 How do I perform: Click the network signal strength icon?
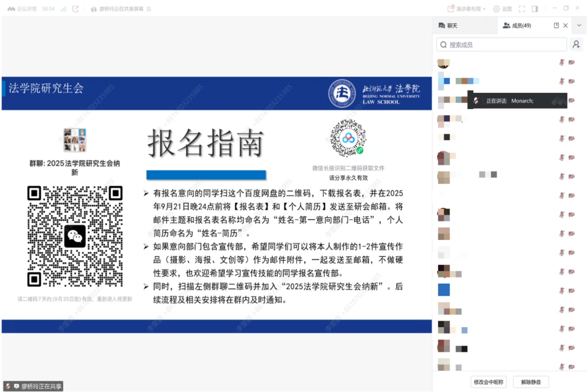click(x=63, y=9)
